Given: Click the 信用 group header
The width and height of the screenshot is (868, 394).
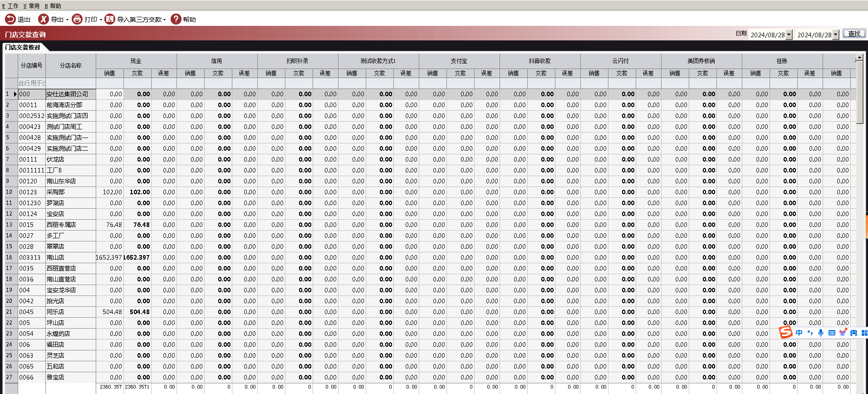Looking at the screenshot, I should coord(217,61).
